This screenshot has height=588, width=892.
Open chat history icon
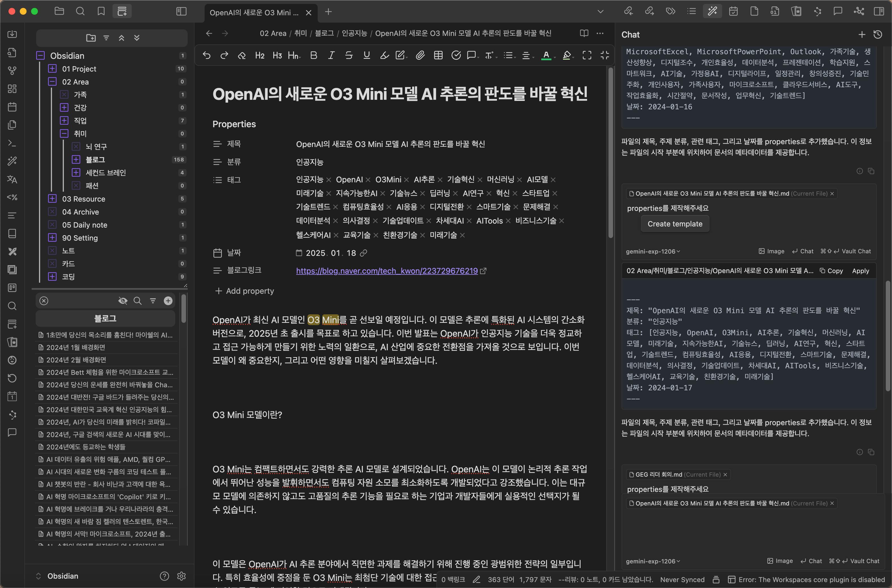[878, 34]
